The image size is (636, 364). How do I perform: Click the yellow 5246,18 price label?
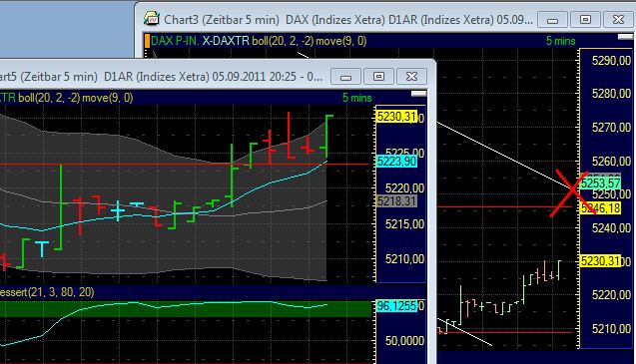601,208
